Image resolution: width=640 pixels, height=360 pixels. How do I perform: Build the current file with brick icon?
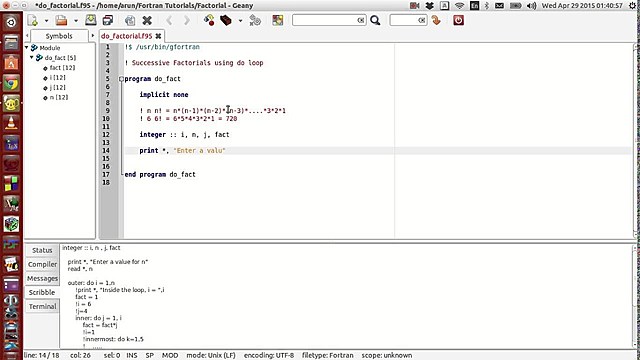pyautogui.click(x=226, y=20)
